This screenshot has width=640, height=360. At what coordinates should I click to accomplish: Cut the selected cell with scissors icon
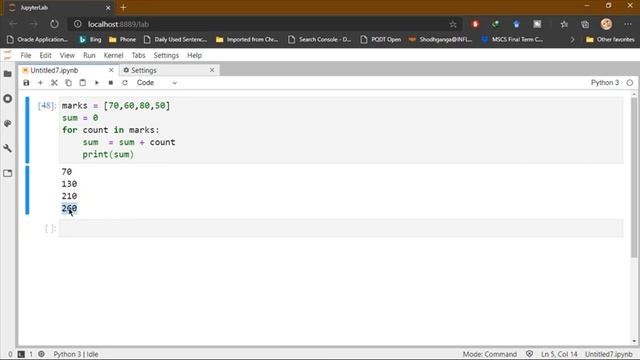(54, 83)
